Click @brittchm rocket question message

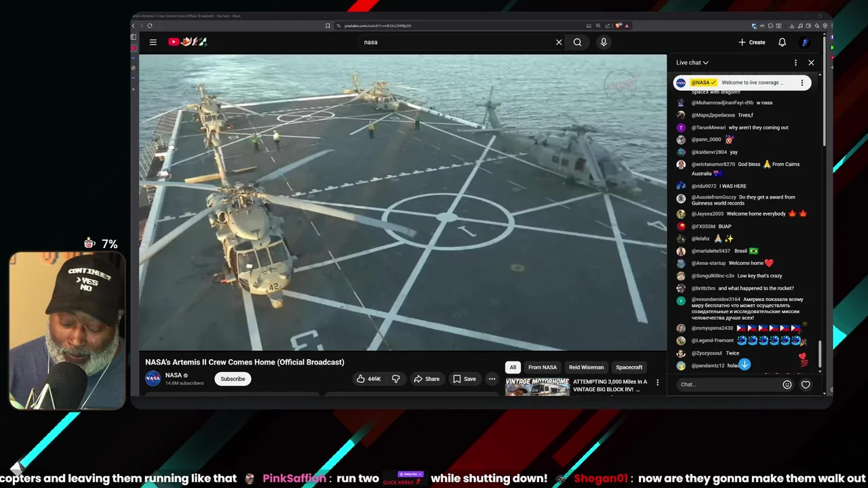click(x=744, y=288)
